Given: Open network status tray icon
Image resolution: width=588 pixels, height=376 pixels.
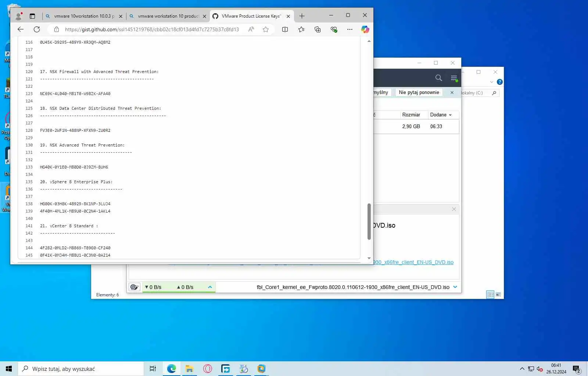Looking at the screenshot, I should (x=531, y=369).
